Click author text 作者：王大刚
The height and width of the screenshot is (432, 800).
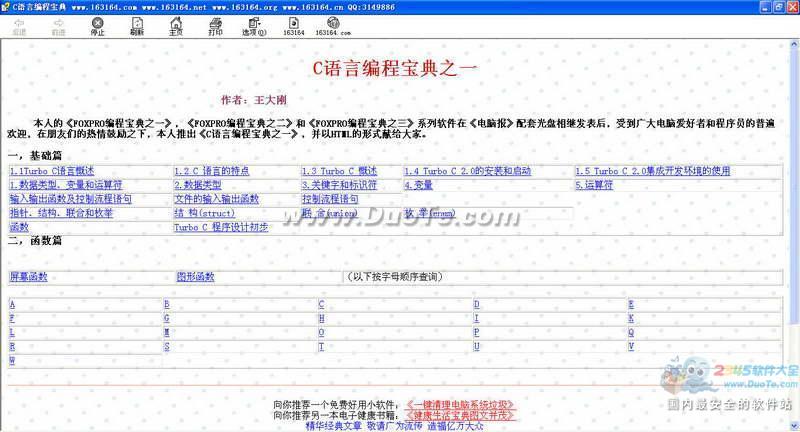(254, 100)
